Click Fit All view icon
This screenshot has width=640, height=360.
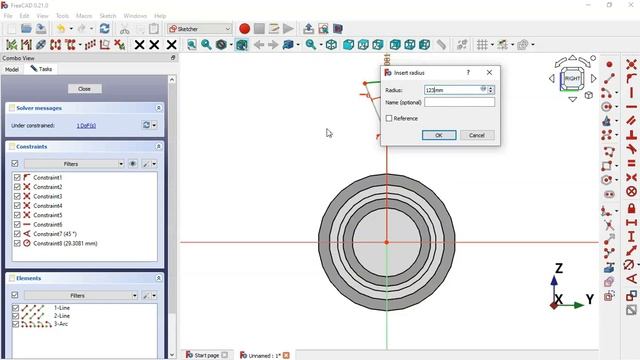coord(191,44)
